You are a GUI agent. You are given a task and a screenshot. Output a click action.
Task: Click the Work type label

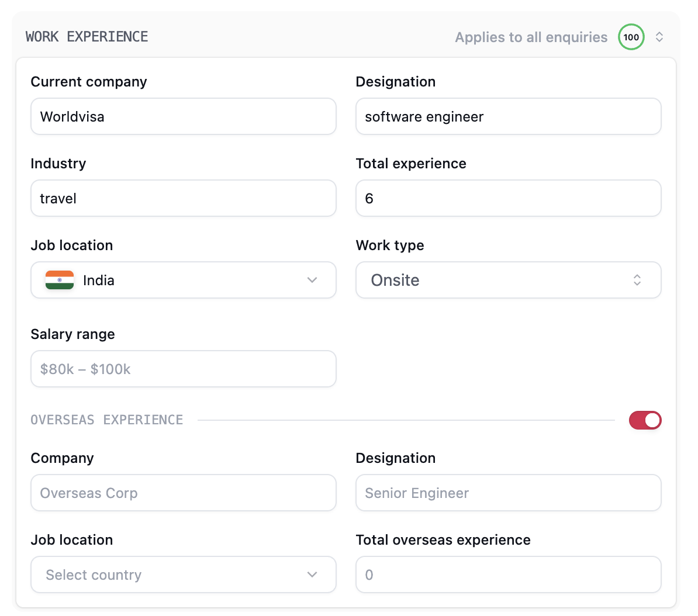(x=390, y=245)
